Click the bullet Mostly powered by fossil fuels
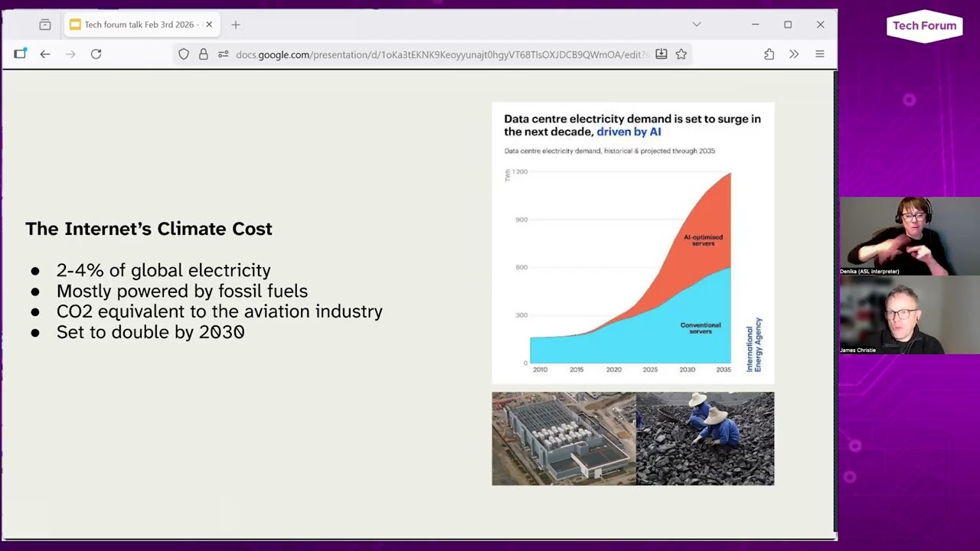This screenshot has width=980, height=551. [182, 291]
